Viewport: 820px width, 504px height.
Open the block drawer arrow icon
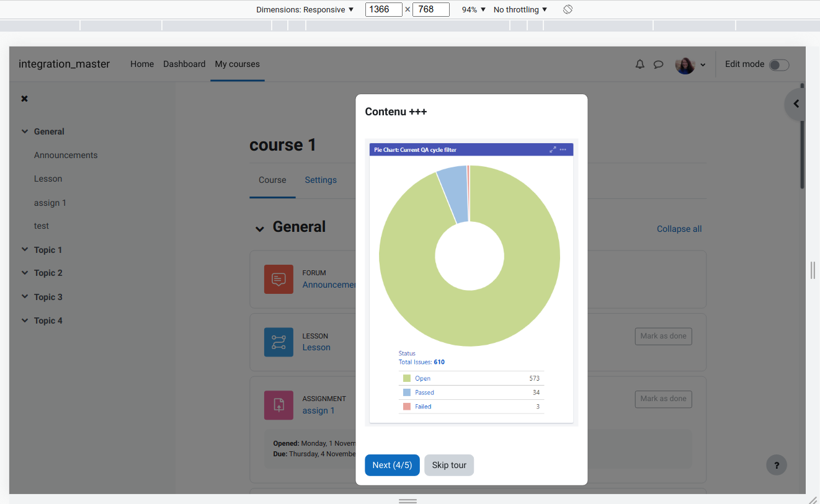[x=796, y=104]
